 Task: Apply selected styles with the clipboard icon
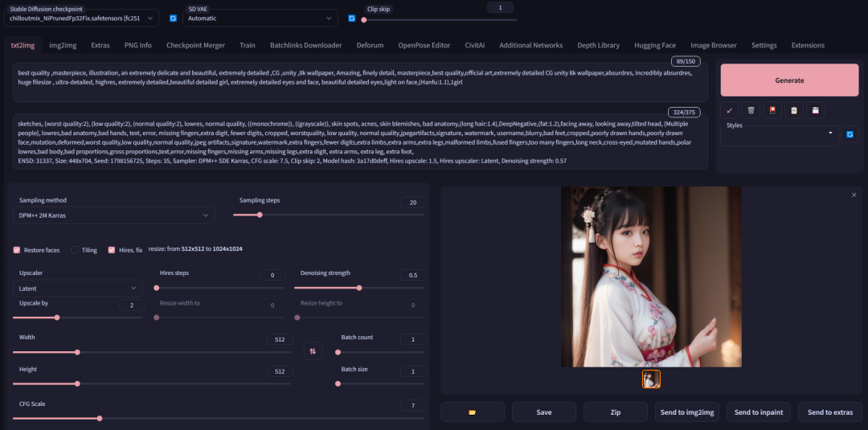pyautogui.click(x=793, y=110)
